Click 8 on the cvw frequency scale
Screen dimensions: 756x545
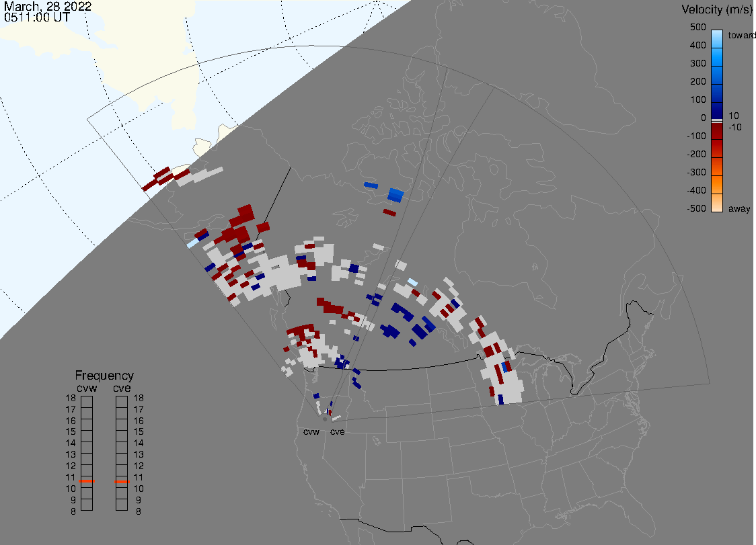73,511
